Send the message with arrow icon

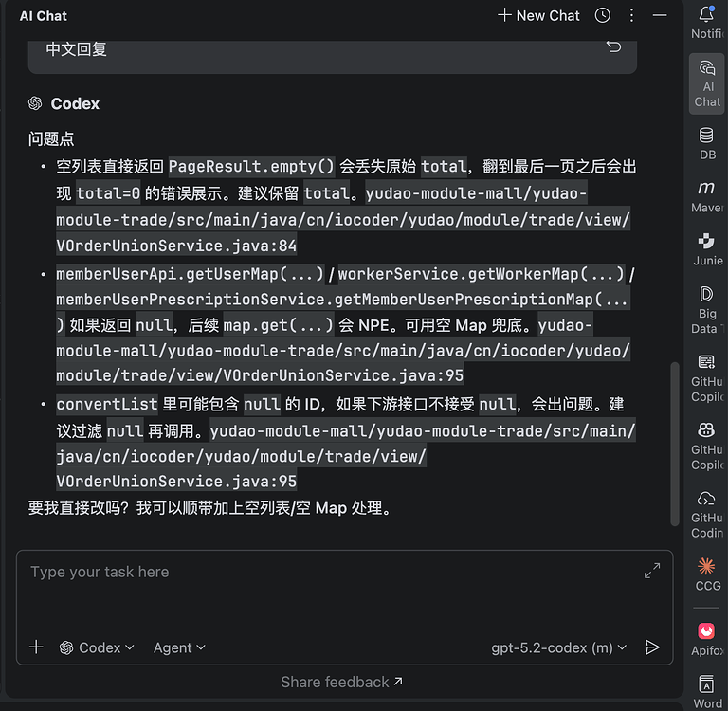[x=652, y=647]
